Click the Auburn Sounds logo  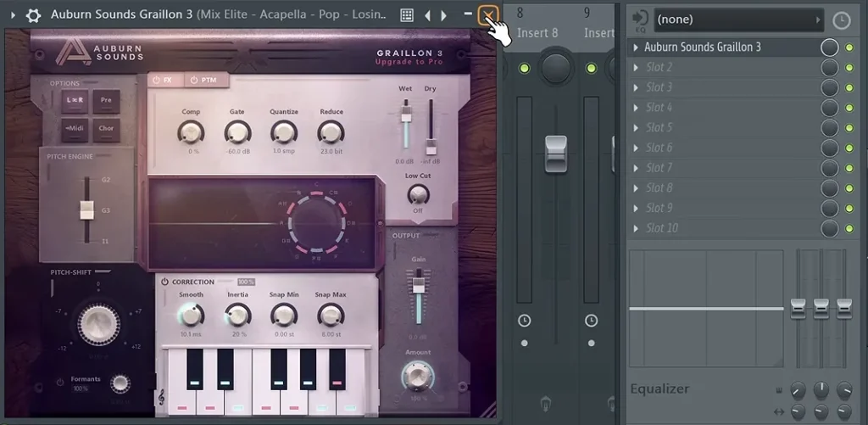pyautogui.click(x=100, y=53)
